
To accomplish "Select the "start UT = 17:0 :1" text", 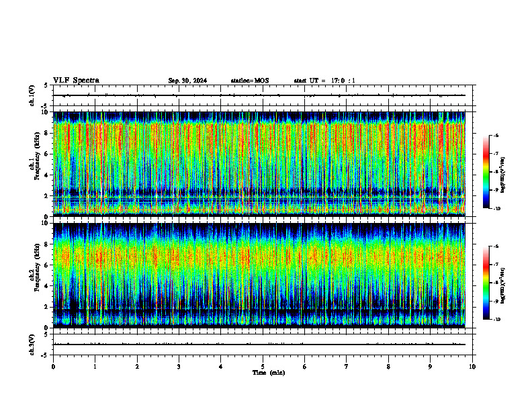I will [324, 81].
